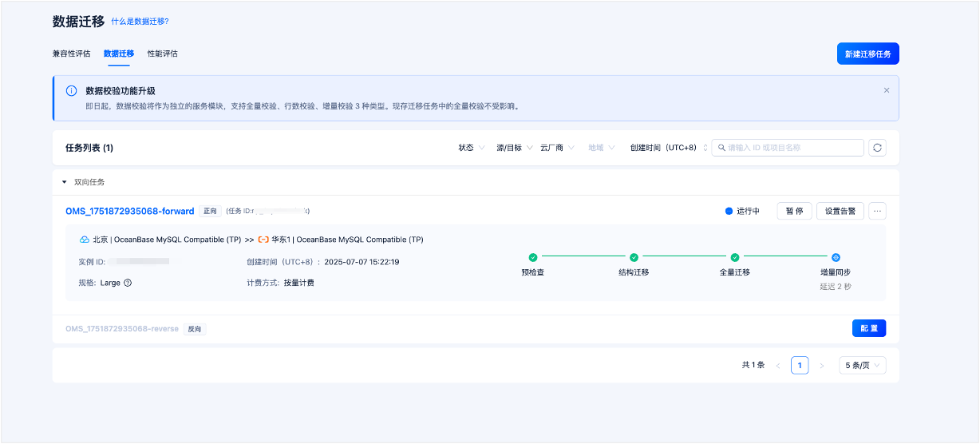Image resolution: width=980 pixels, height=444 pixels.
Task: Click the 反向 tag
Action: pyautogui.click(x=195, y=329)
